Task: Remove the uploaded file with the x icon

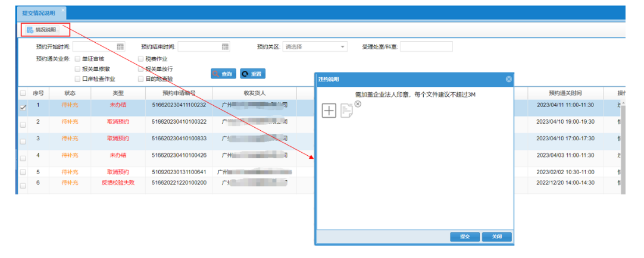Action: 358,104
